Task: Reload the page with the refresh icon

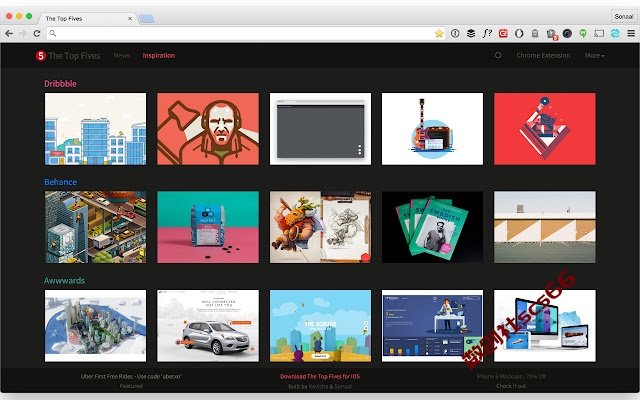Action: 37,33
